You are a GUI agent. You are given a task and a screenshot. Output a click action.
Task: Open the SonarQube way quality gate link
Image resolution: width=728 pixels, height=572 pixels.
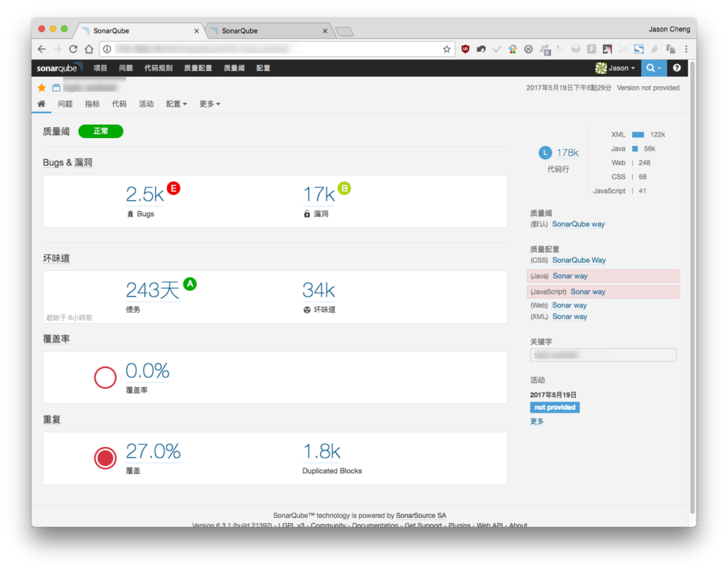point(579,224)
